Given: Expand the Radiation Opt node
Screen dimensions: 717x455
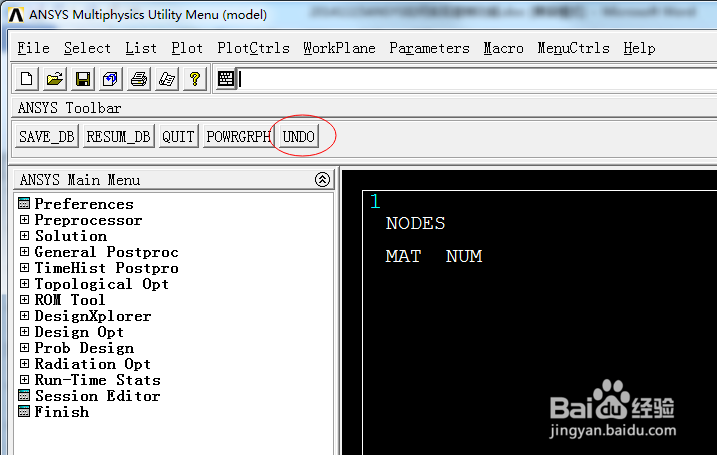Looking at the screenshot, I should 24,364.
